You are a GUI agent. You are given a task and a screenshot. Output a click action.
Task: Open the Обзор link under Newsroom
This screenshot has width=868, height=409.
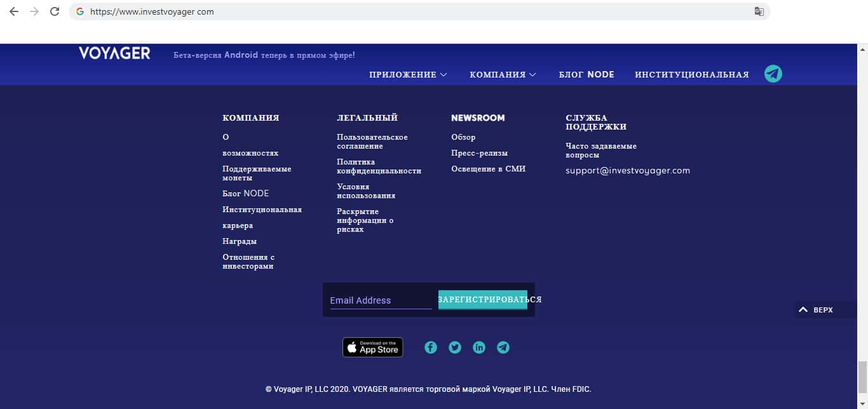pos(463,137)
